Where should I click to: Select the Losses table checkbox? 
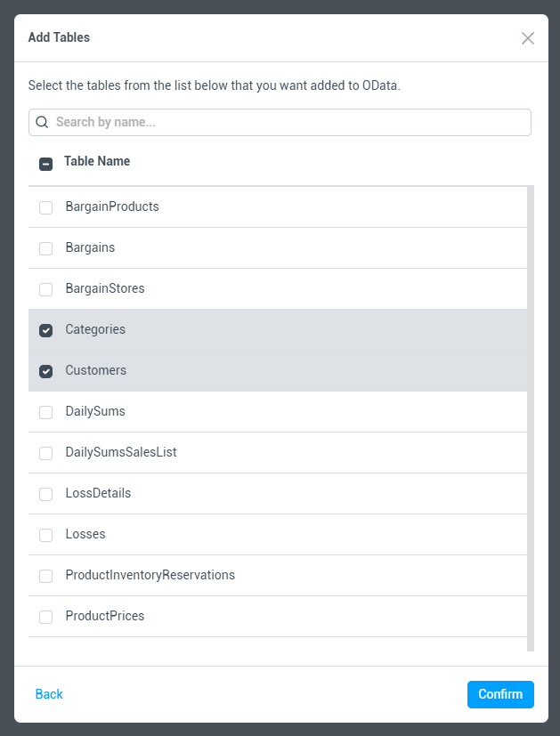[46, 536]
